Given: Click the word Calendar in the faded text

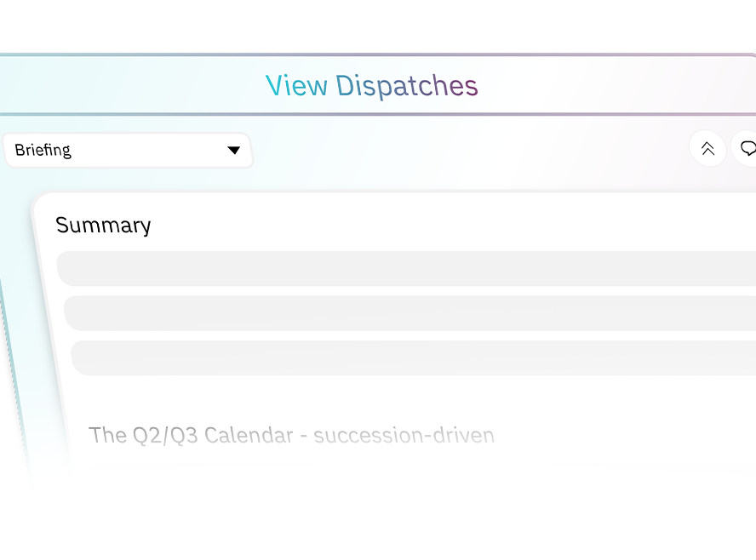Looking at the screenshot, I should (x=249, y=435).
